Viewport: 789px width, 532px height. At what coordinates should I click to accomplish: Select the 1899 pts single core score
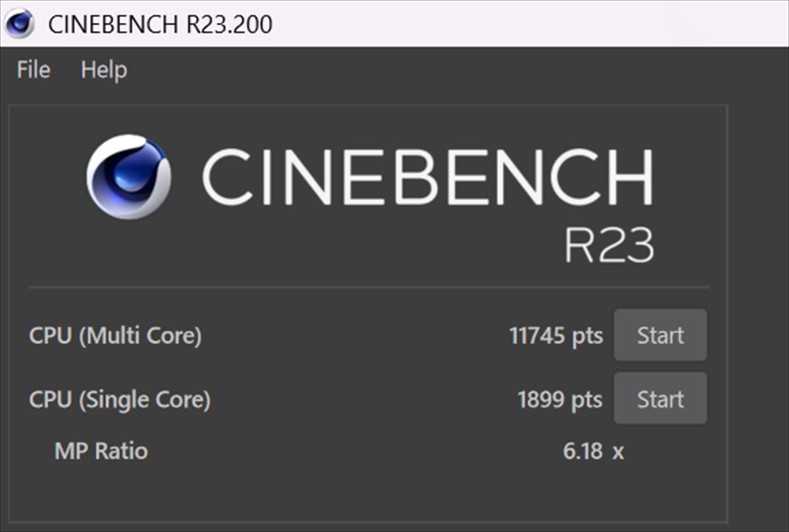[x=560, y=399]
